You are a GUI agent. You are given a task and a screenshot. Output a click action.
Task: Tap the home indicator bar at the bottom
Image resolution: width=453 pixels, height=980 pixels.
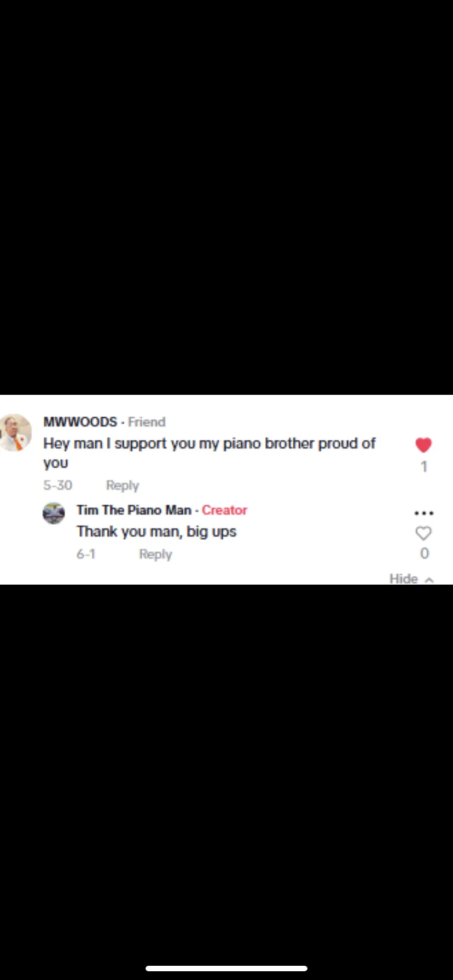point(226,968)
